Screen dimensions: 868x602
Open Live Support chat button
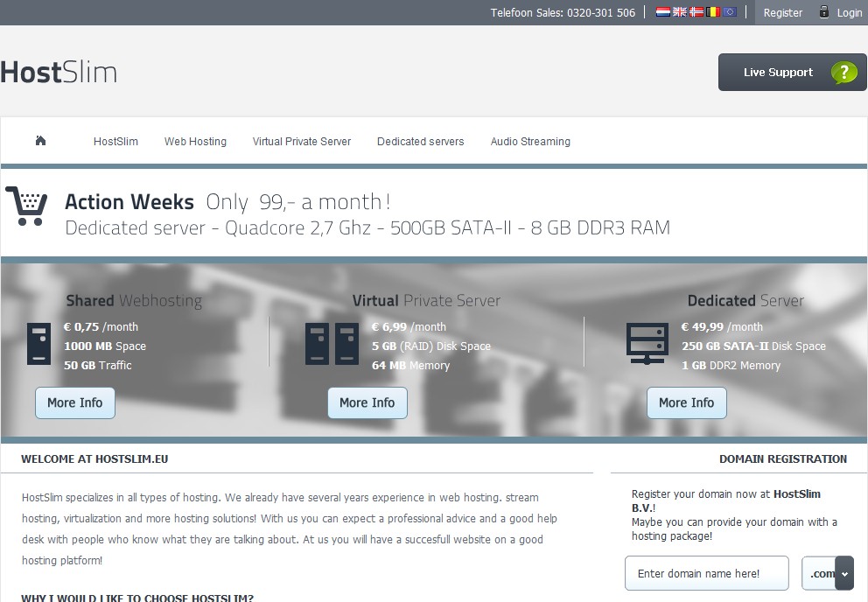click(792, 72)
